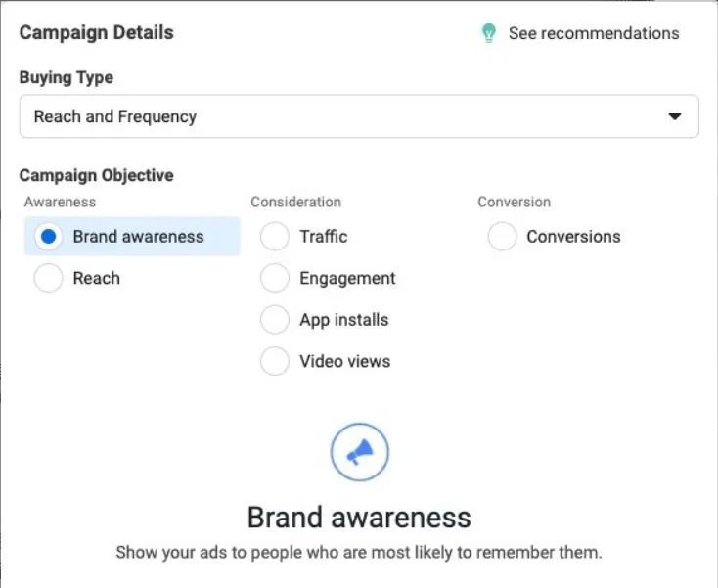Screen dimensions: 718x588
Task: Click the Buying Type dropdown arrow
Action: 674,116
